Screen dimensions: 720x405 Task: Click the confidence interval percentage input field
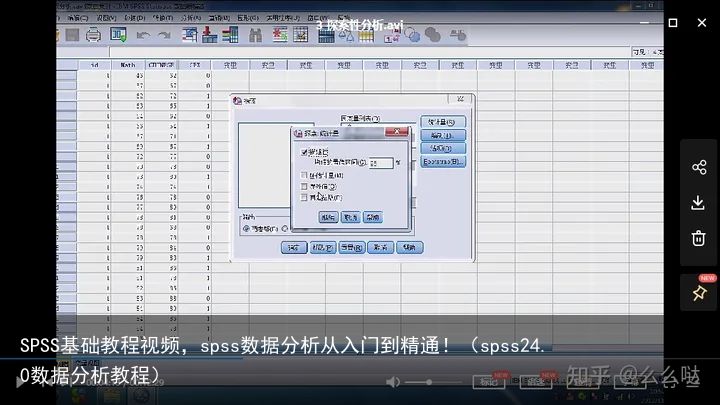(x=381, y=163)
